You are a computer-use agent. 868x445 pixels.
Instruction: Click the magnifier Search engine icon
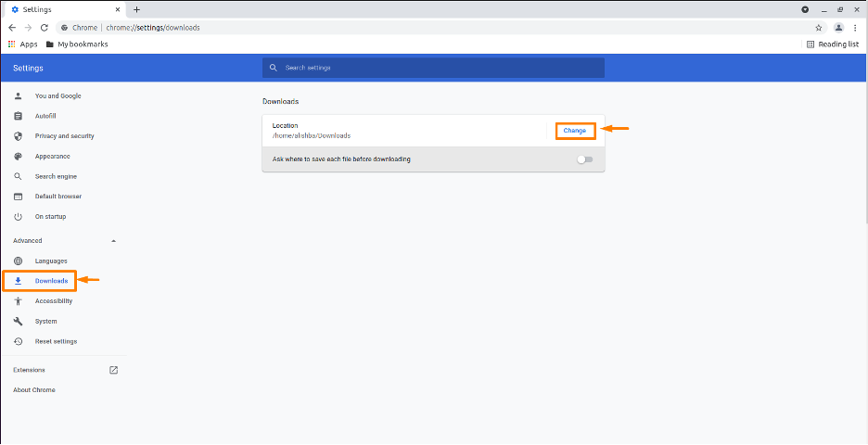[19, 176]
